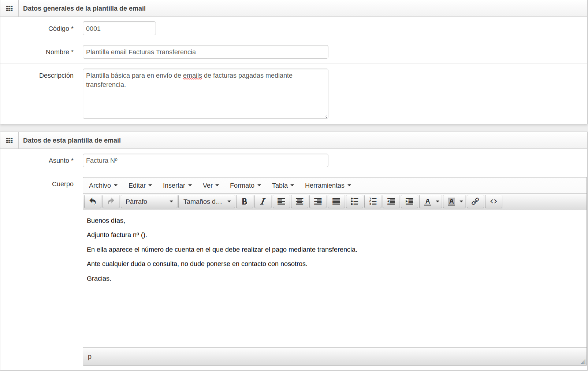Open the Formato menu
588x371 pixels.
245,185
